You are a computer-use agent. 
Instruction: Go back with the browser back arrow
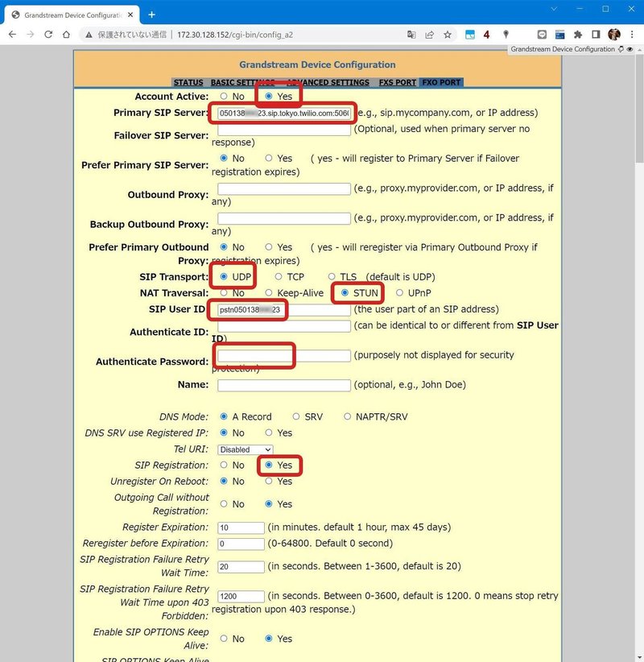click(x=12, y=35)
